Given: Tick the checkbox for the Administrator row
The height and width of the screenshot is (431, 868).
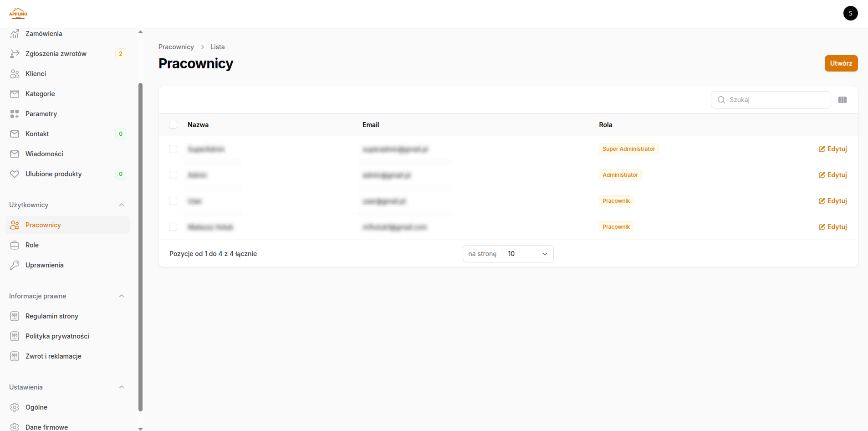Looking at the screenshot, I should pyautogui.click(x=173, y=175).
